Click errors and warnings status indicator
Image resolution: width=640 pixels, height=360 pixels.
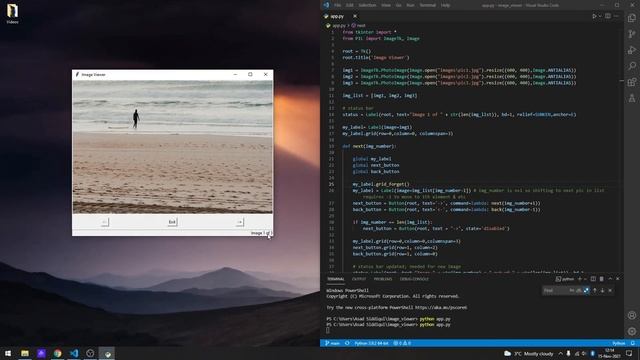402,343
